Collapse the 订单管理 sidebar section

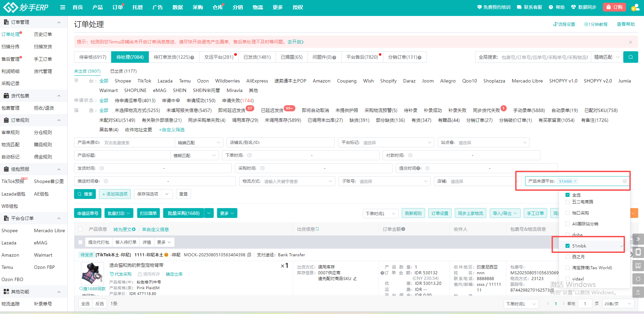pos(59,22)
